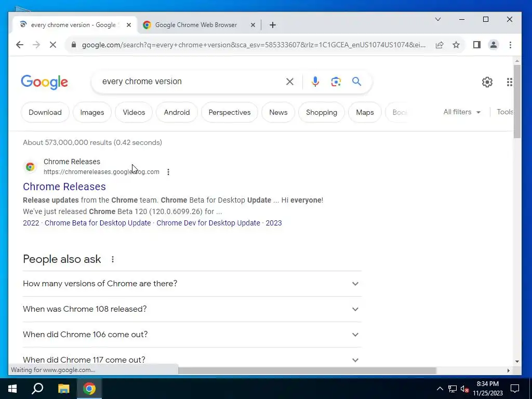Click the Chrome Releases favicon
Screen dimensions: 532x399
click(x=30, y=167)
